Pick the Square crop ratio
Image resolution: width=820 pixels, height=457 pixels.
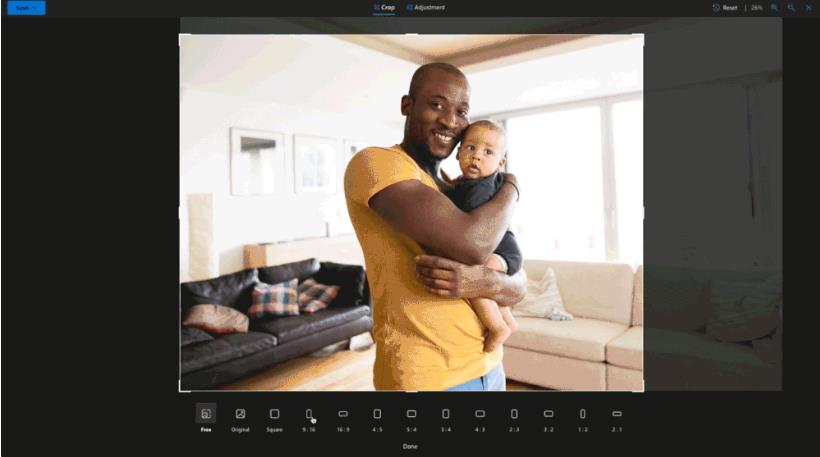coord(274,414)
